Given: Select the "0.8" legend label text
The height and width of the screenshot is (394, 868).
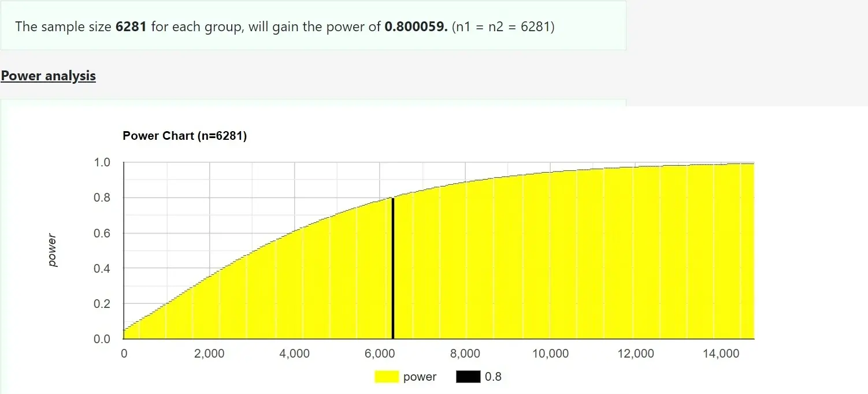Looking at the screenshot, I should (x=493, y=377).
